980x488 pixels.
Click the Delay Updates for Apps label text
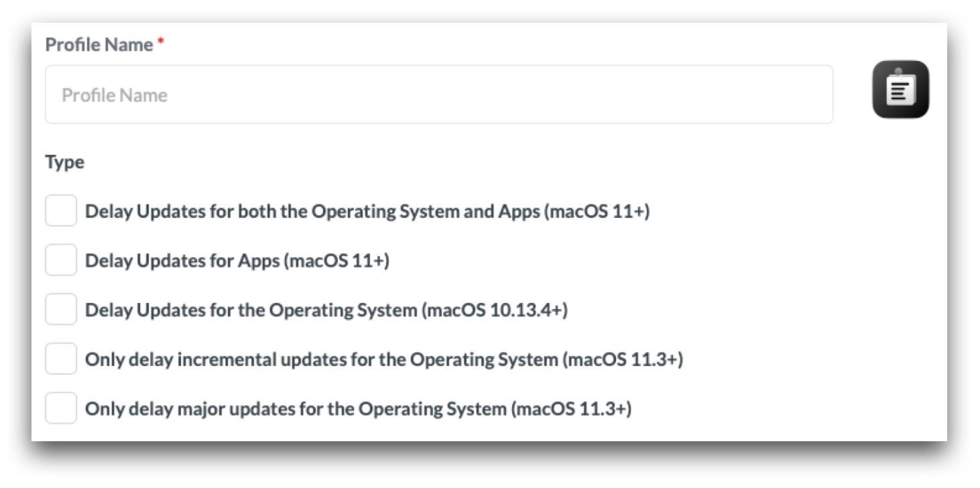coord(182,260)
